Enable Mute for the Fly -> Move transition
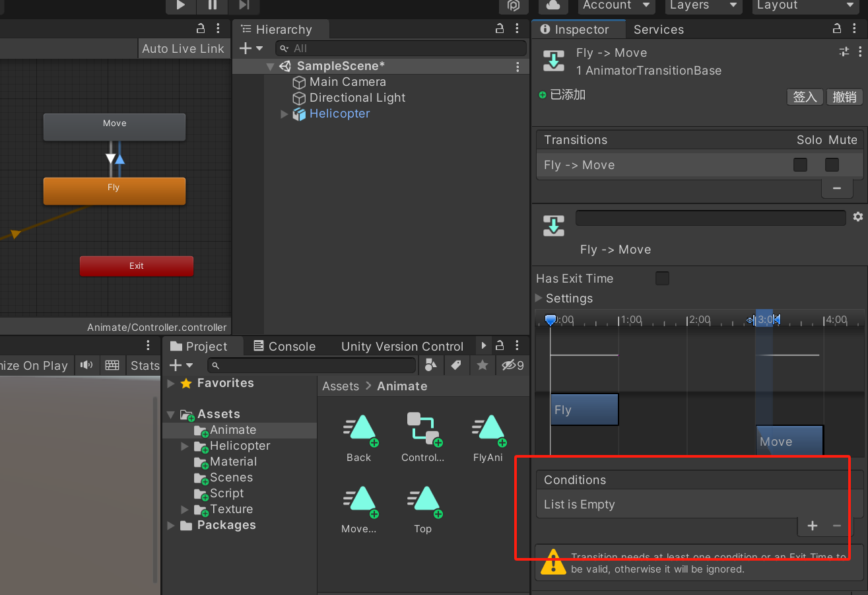The height and width of the screenshot is (595, 868). [832, 164]
